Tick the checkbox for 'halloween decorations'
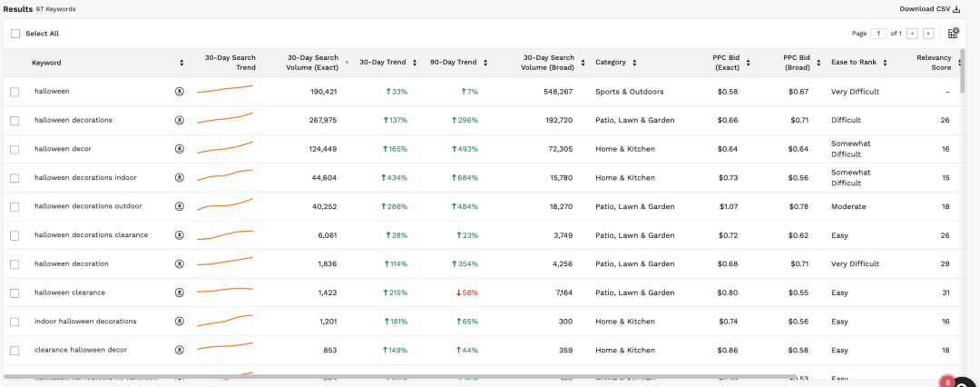The height and width of the screenshot is (387, 980). 15,121
